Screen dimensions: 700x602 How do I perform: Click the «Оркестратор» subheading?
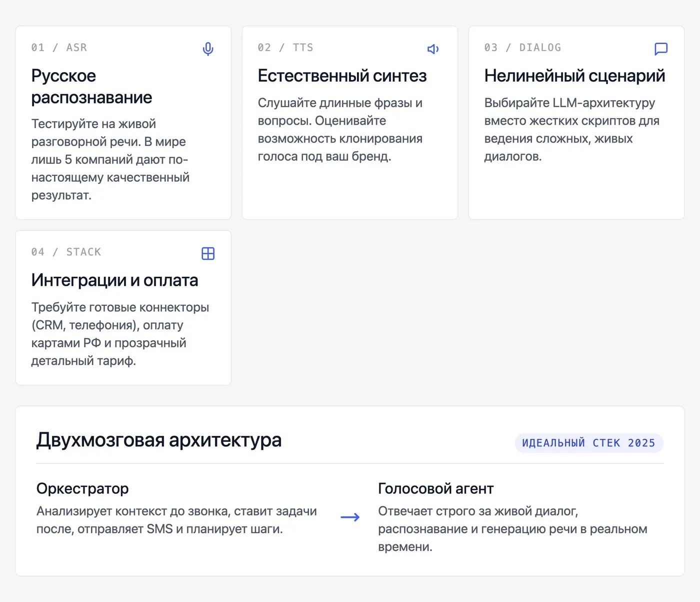82,488
